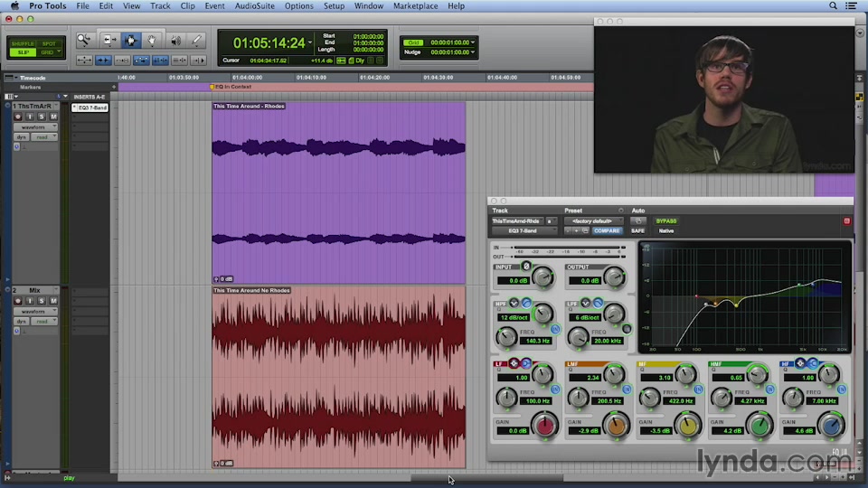Select HPF high-pass filter type icon
Screen dimensions: 868x488
click(526, 304)
